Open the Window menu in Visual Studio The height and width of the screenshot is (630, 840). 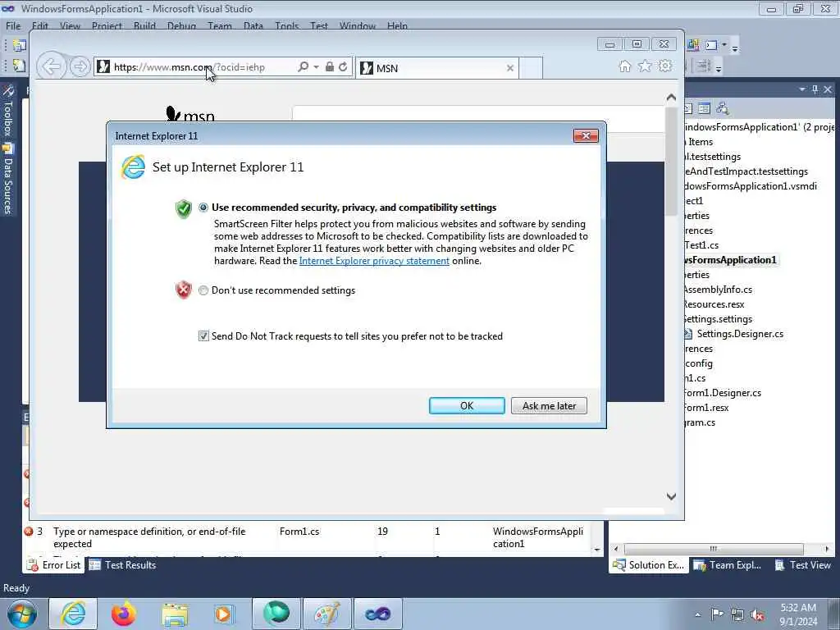click(x=358, y=25)
